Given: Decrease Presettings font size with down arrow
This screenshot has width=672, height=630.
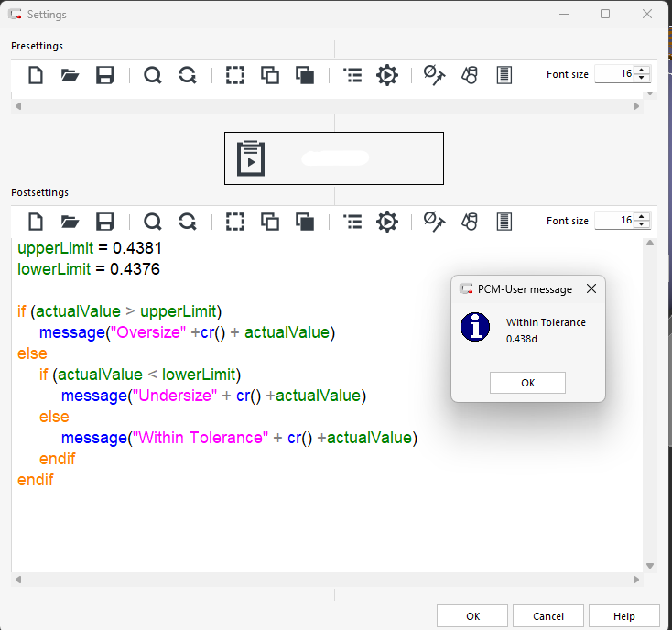Looking at the screenshot, I should pyautogui.click(x=642, y=79).
